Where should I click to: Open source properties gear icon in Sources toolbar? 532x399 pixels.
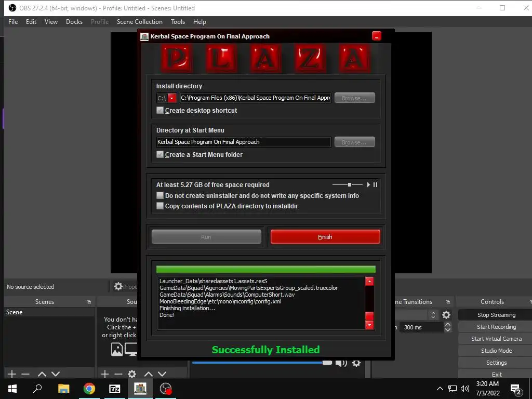[x=132, y=374]
